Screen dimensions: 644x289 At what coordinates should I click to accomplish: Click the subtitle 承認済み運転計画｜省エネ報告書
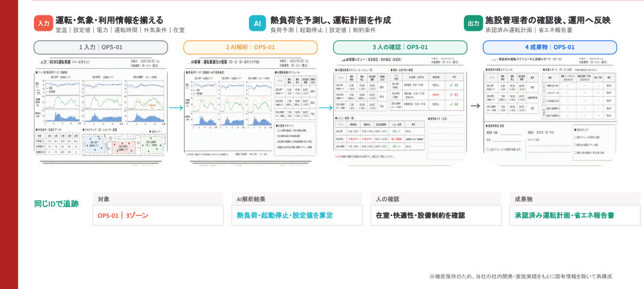pos(529,30)
